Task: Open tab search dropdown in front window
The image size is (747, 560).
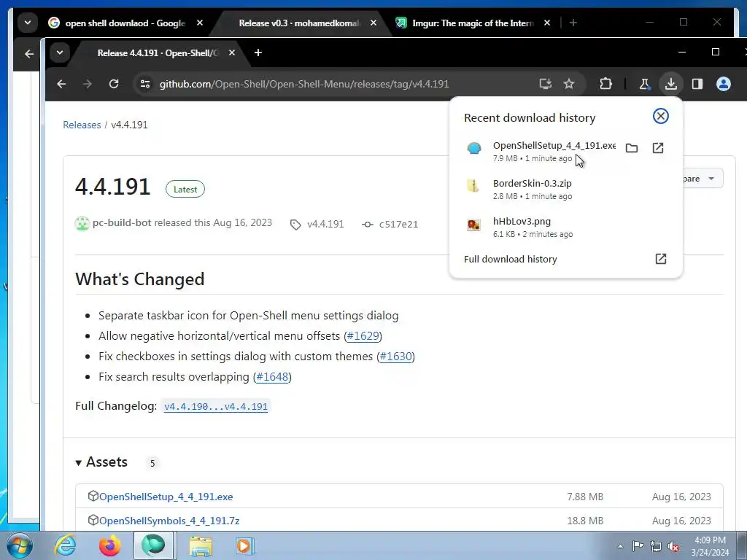Action: (x=60, y=52)
